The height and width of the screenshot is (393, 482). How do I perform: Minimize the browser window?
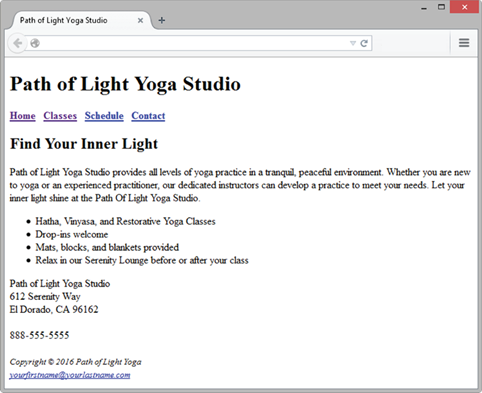click(424, 8)
